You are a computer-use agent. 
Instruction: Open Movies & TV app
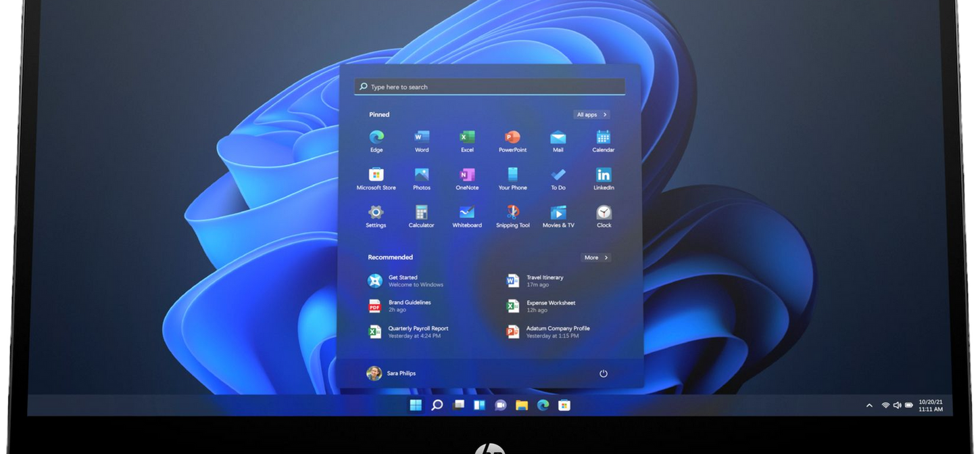point(558,217)
